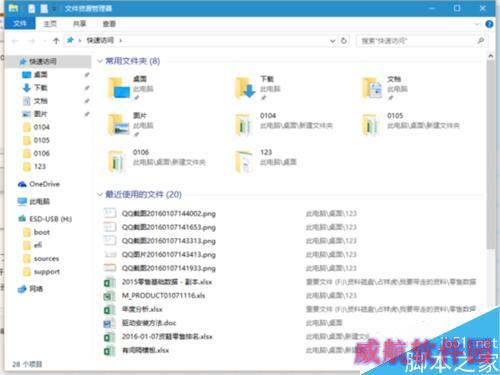Select the 0106 folder tile in 常用文件夹
The height and width of the screenshot is (375, 500).
[156, 161]
